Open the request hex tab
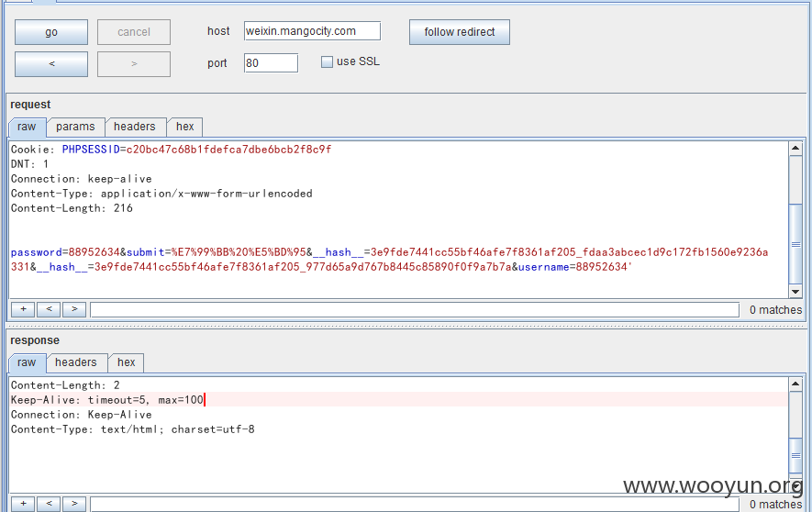Screen dimensions: 812x512 click(184, 127)
